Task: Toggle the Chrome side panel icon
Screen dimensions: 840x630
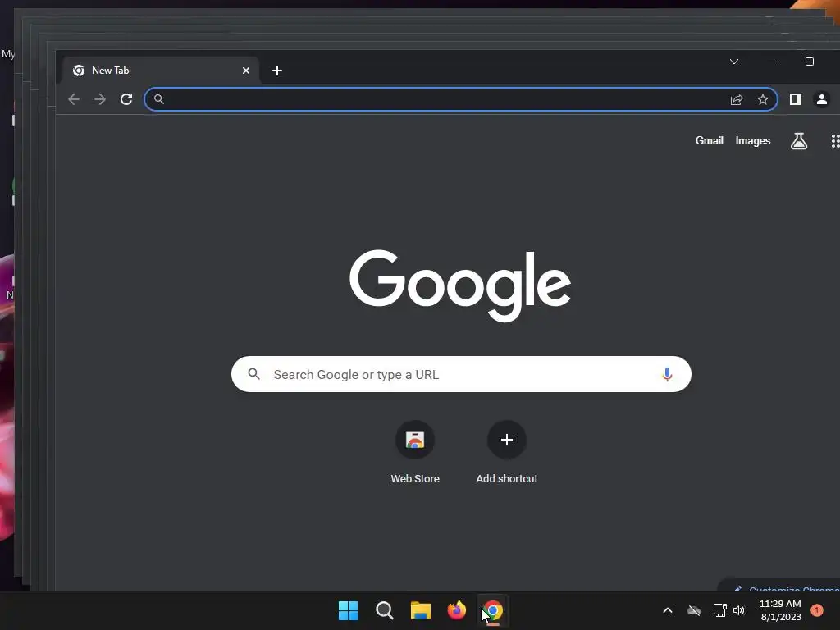Action: click(796, 99)
